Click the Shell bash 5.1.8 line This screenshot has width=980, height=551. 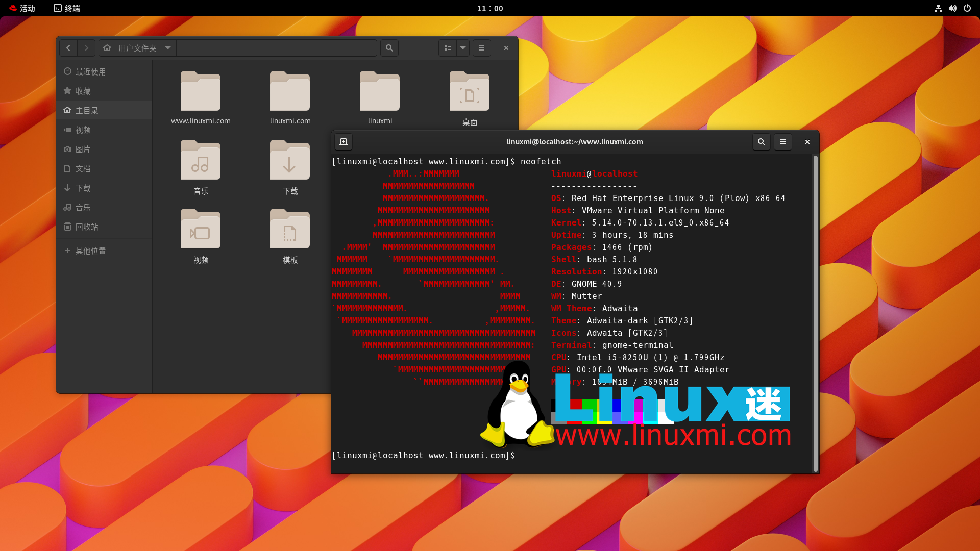coord(594,259)
